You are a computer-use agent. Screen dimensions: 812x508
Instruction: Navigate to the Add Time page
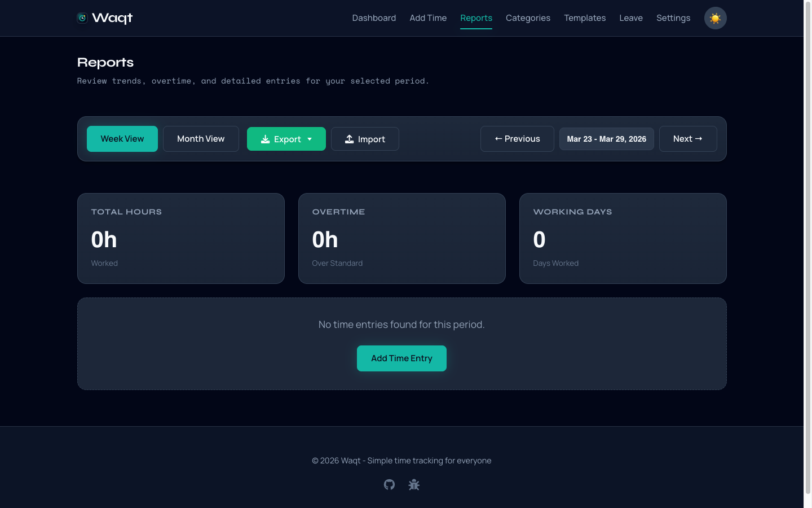coord(428,18)
